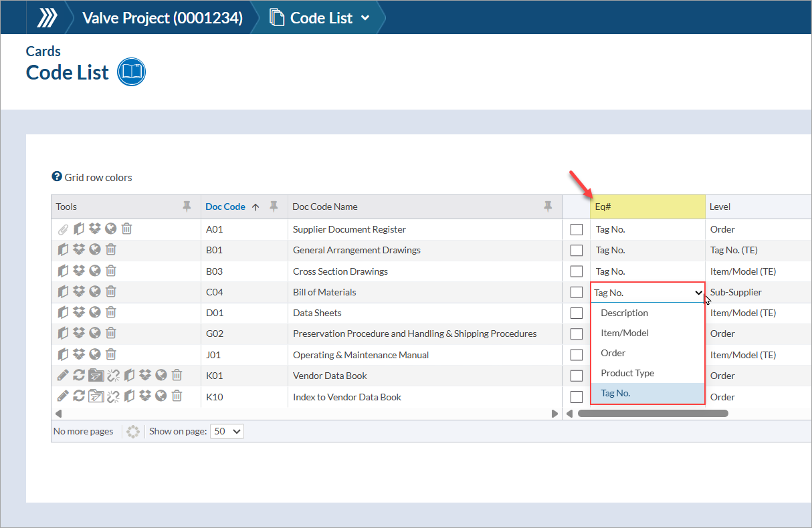Tick the checkbox for Index to Vendor Data Book
The width and height of the screenshot is (812, 528).
(x=577, y=397)
